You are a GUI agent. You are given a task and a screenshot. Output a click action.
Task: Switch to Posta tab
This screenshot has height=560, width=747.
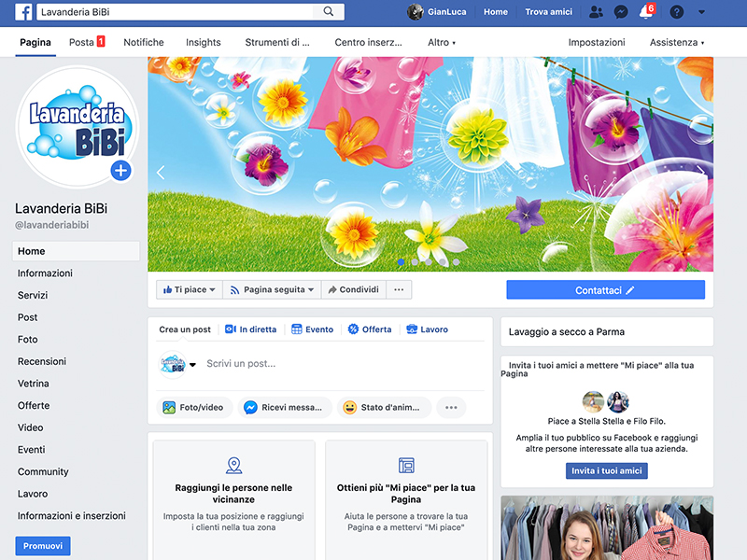point(86,42)
